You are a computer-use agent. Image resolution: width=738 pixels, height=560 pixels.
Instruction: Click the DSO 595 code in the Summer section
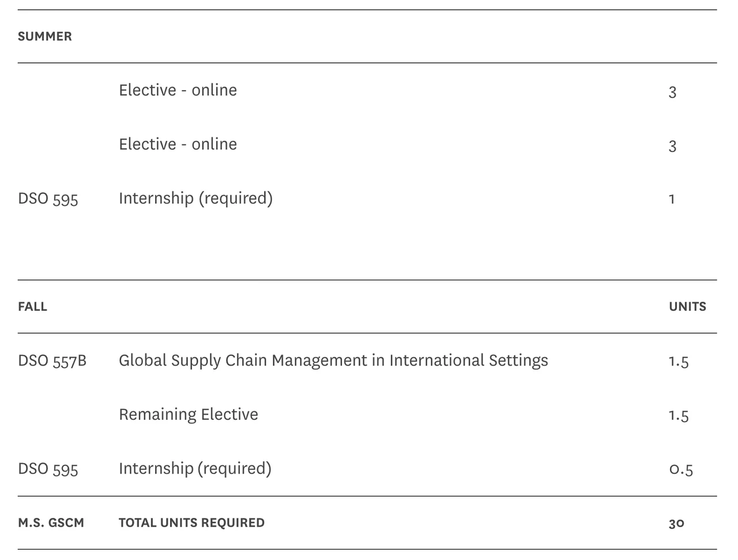48,199
